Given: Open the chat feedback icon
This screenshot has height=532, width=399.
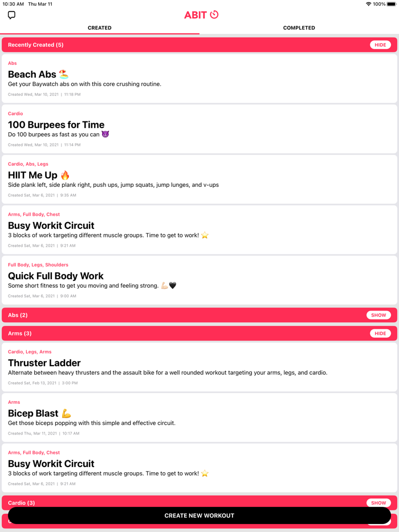Looking at the screenshot, I should coord(11,15).
